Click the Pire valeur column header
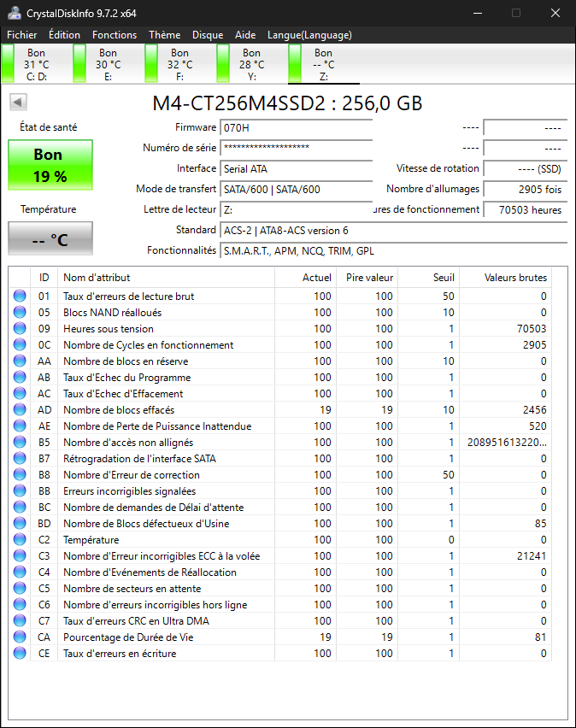Screen dimensions: 576x728 [367, 278]
